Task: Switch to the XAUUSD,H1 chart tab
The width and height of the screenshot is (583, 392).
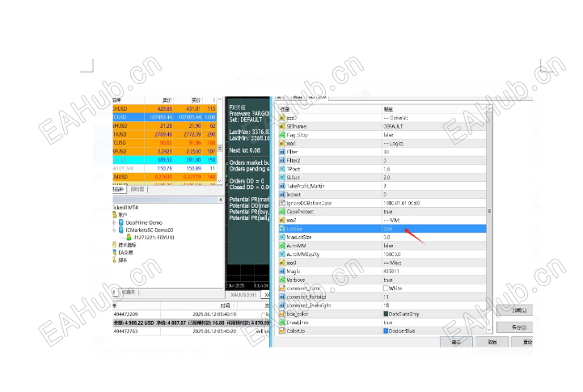Action: tap(243, 295)
